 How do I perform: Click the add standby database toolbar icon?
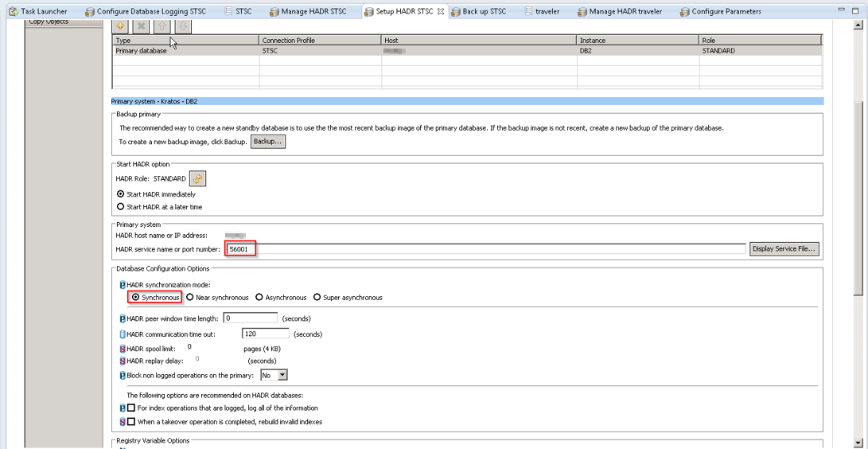coord(122,26)
